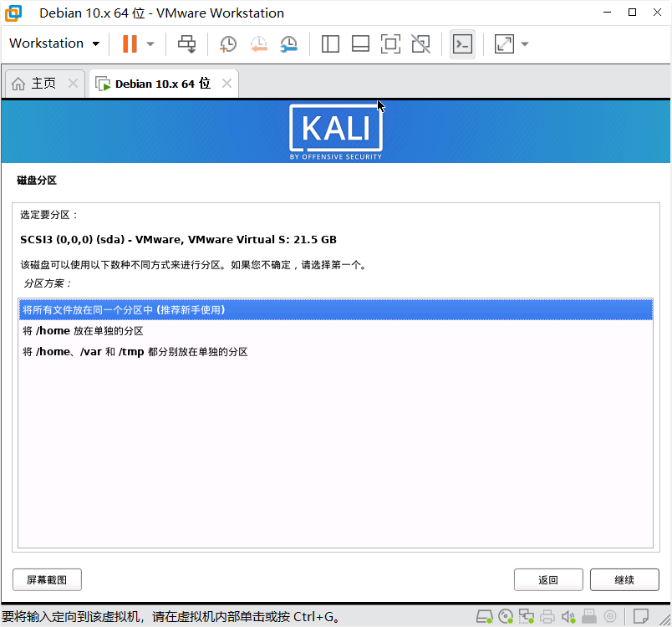Select the Debian 10.x 64 位 tab
This screenshot has height=627, width=672.
click(x=163, y=84)
